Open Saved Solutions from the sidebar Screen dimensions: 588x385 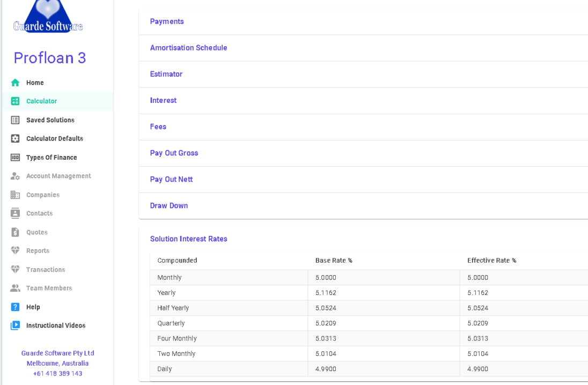[x=50, y=120]
